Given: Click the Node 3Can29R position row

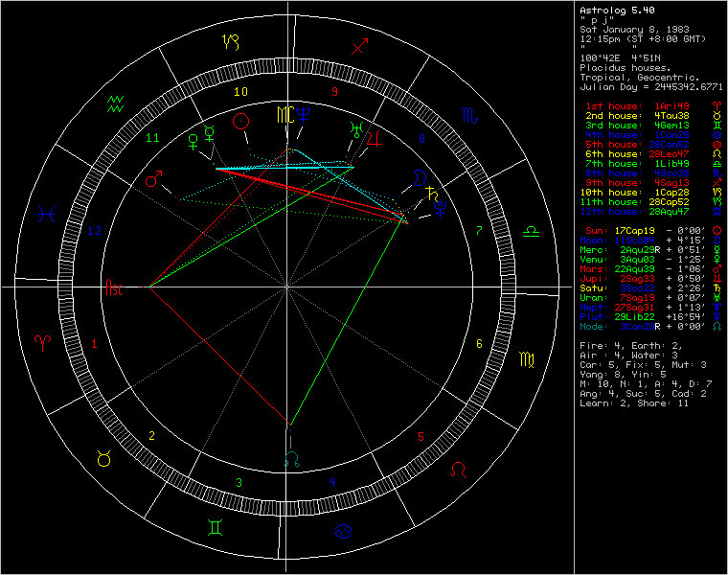Looking at the screenshot, I should click(651, 327).
